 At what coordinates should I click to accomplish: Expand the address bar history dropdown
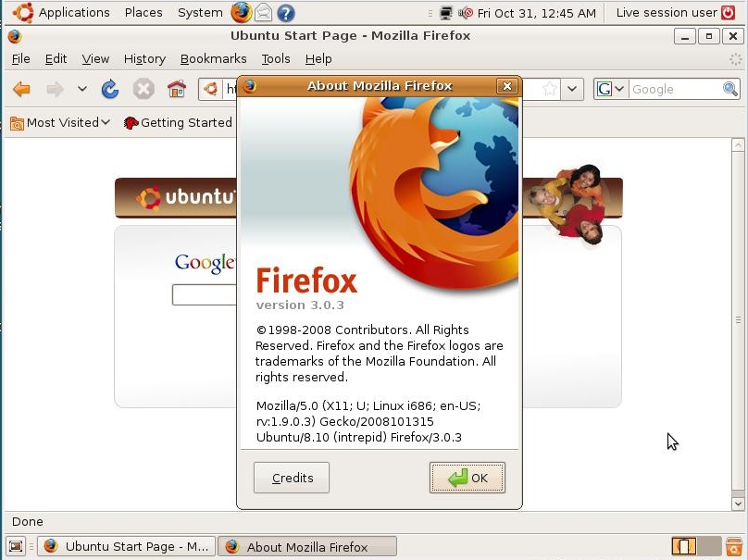(x=572, y=89)
